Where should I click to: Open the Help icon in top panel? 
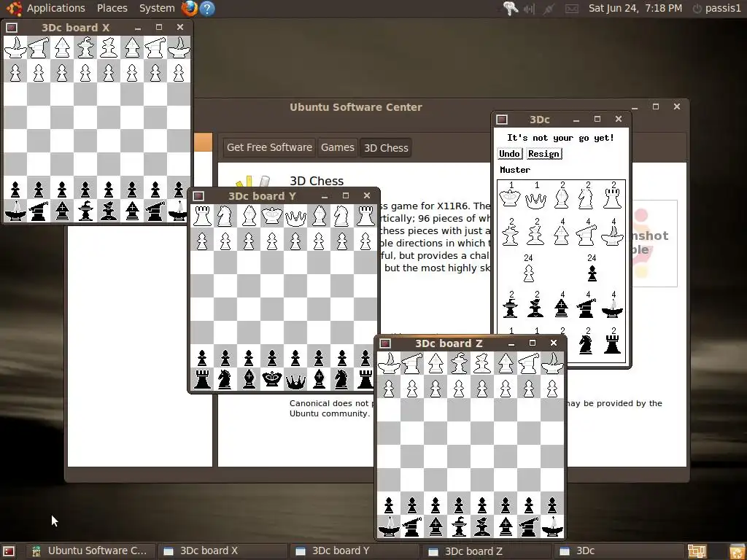(207, 8)
